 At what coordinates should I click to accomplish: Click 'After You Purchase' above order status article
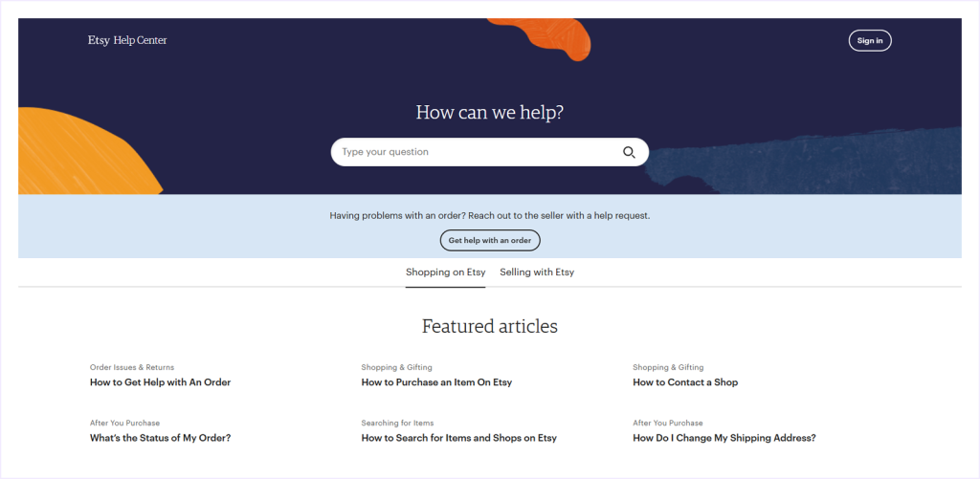[124, 423]
